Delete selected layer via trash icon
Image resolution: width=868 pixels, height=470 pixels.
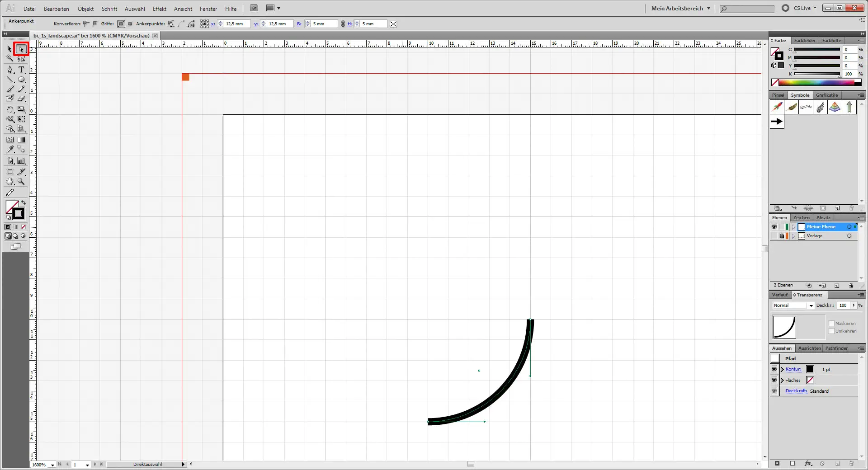[x=851, y=286]
